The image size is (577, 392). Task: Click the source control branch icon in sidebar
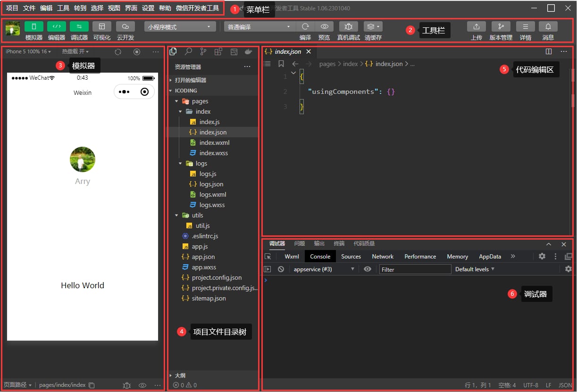[203, 52]
